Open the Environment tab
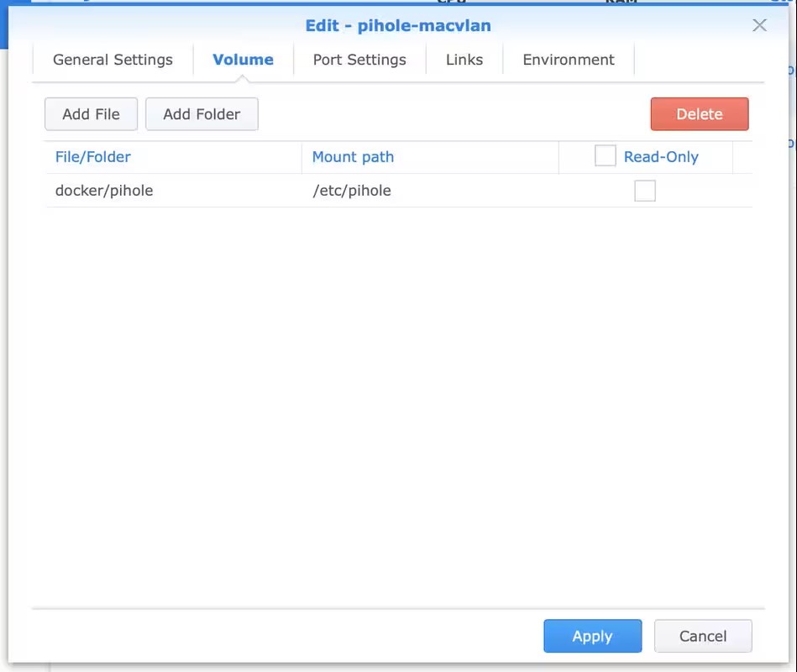 [569, 60]
